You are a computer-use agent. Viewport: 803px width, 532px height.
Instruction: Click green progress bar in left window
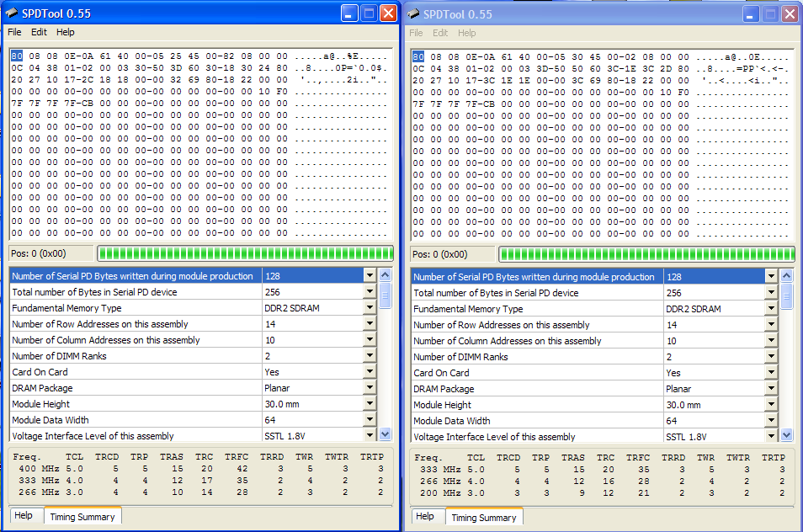click(245, 253)
